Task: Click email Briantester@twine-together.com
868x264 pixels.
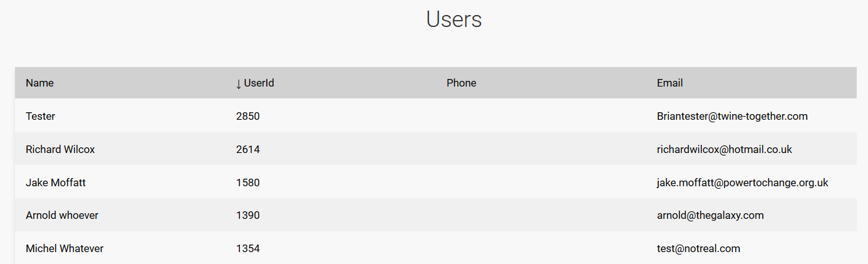Action: (x=732, y=116)
